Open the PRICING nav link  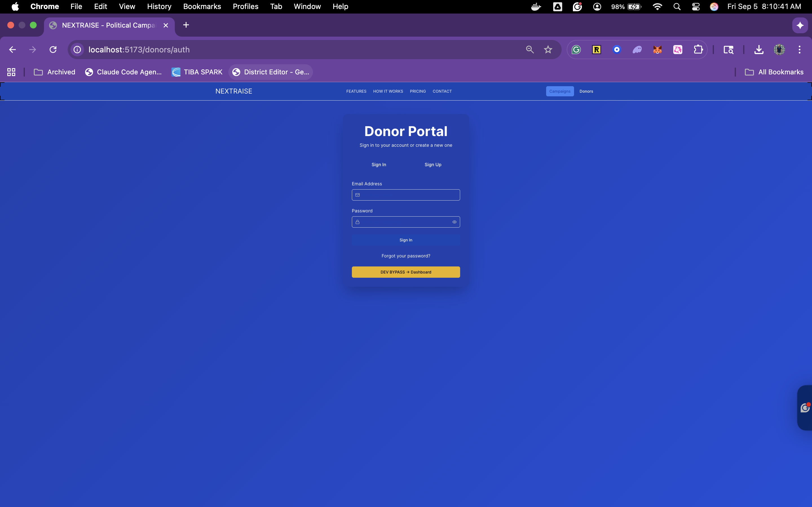click(x=418, y=91)
